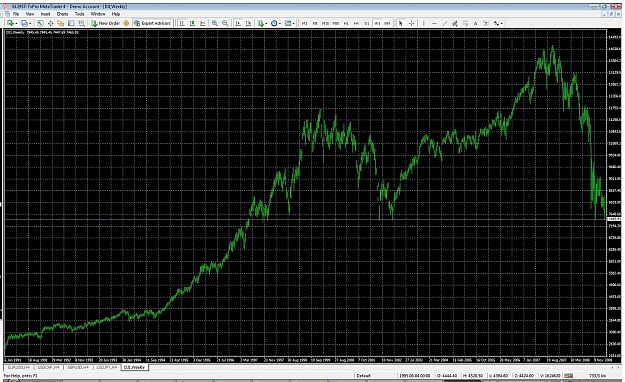Restore the inner chart window button
The width and height of the screenshot is (625, 382).
(611, 14)
